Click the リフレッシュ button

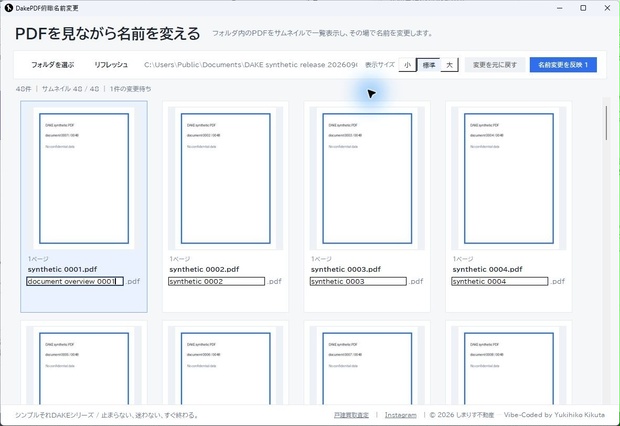(x=111, y=65)
